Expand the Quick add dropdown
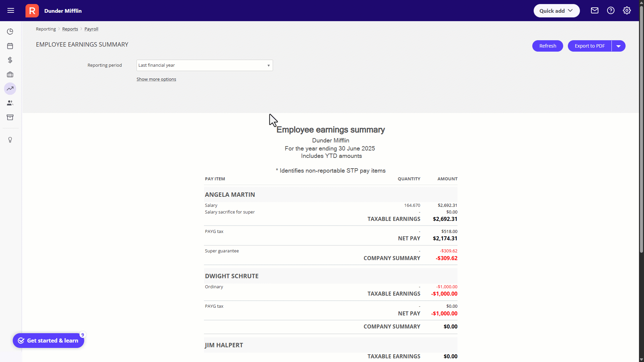The image size is (644, 362). pyautogui.click(x=556, y=11)
